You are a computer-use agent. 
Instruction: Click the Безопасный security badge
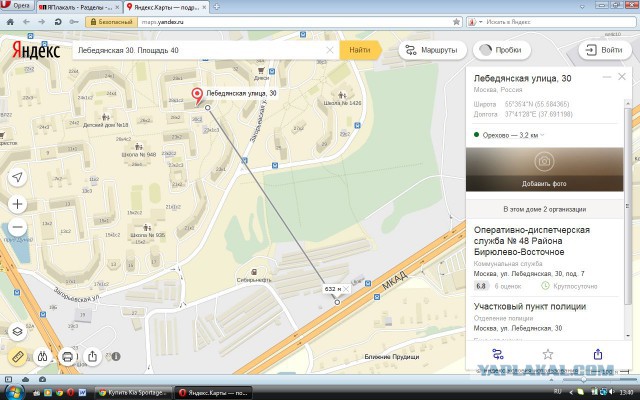click(x=111, y=22)
